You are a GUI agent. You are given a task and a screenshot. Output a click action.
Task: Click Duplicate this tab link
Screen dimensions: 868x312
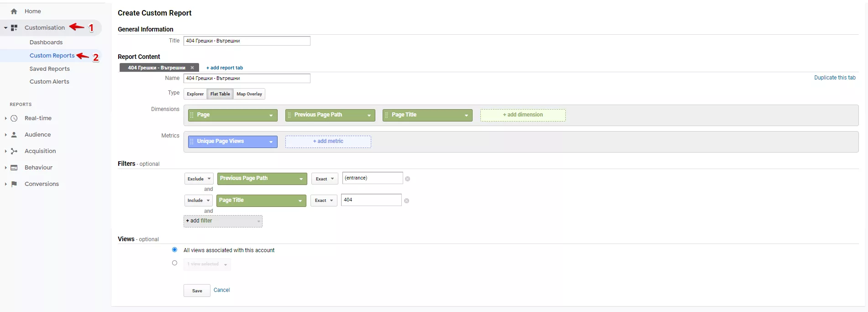tap(835, 78)
